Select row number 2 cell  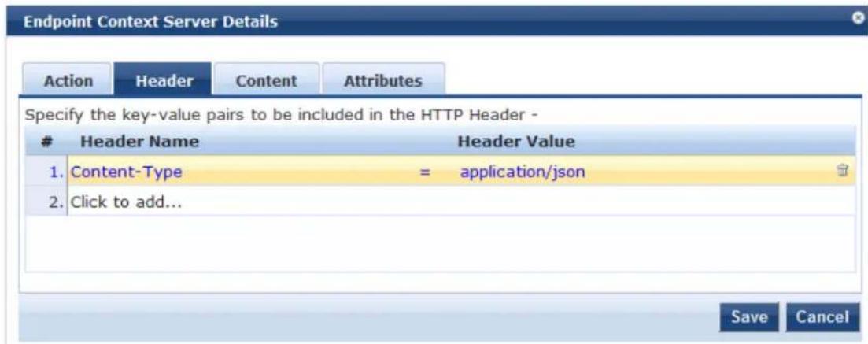tap(47, 202)
